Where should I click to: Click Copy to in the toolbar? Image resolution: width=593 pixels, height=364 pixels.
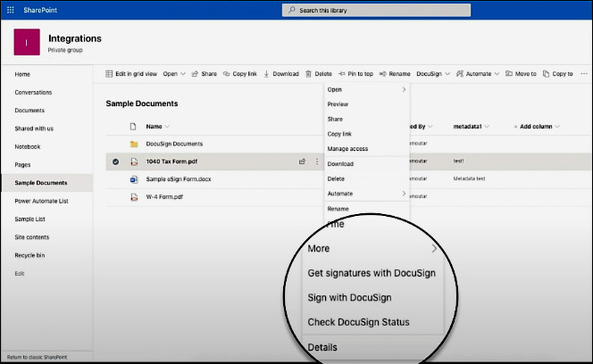click(558, 74)
